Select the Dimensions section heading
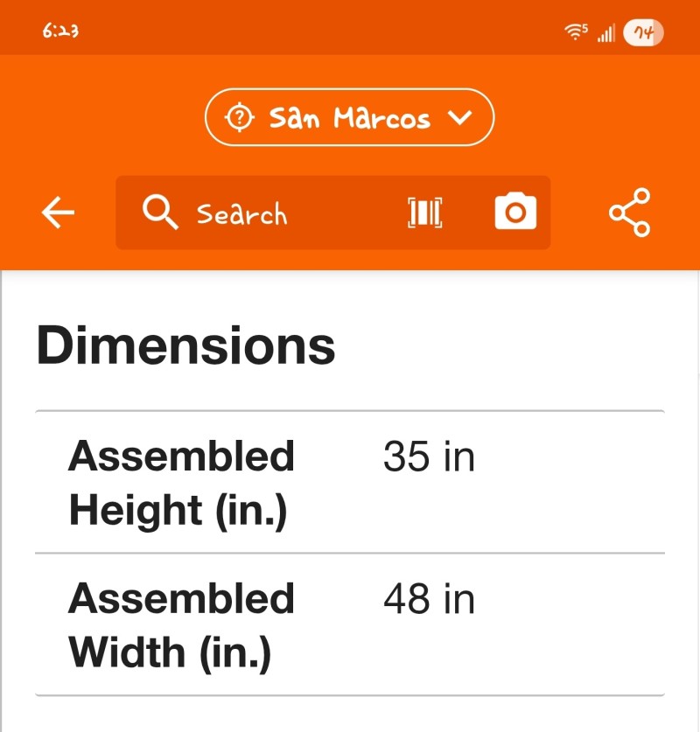 185,345
